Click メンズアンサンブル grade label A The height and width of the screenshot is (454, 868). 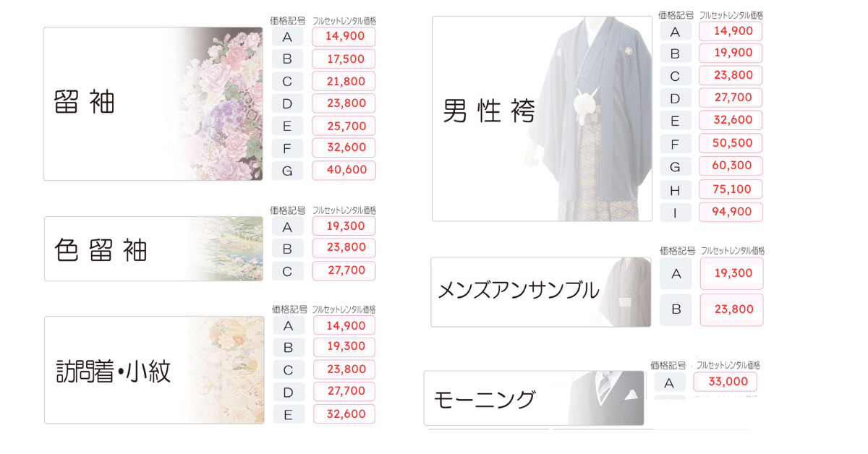click(x=676, y=274)
